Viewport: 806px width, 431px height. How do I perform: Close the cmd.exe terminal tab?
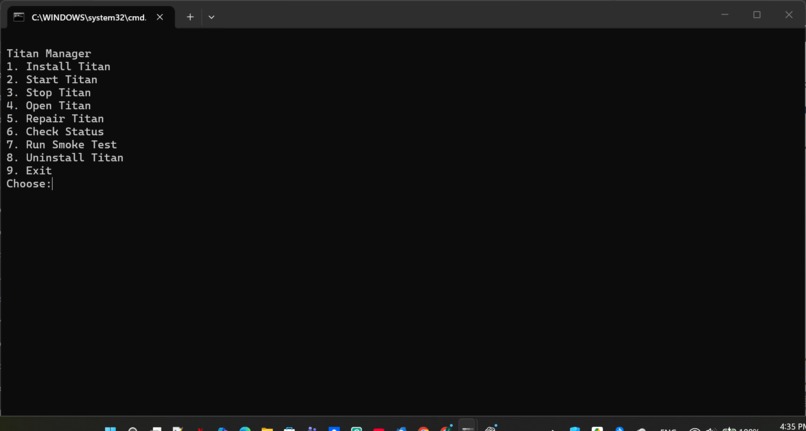[x=160, y=17]
